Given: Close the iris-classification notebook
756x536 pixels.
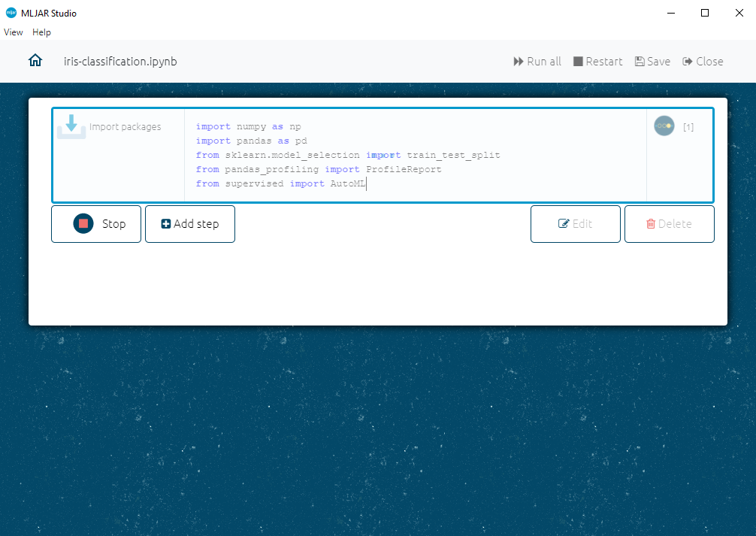Looking at the screenshot, I should point(703,62).
